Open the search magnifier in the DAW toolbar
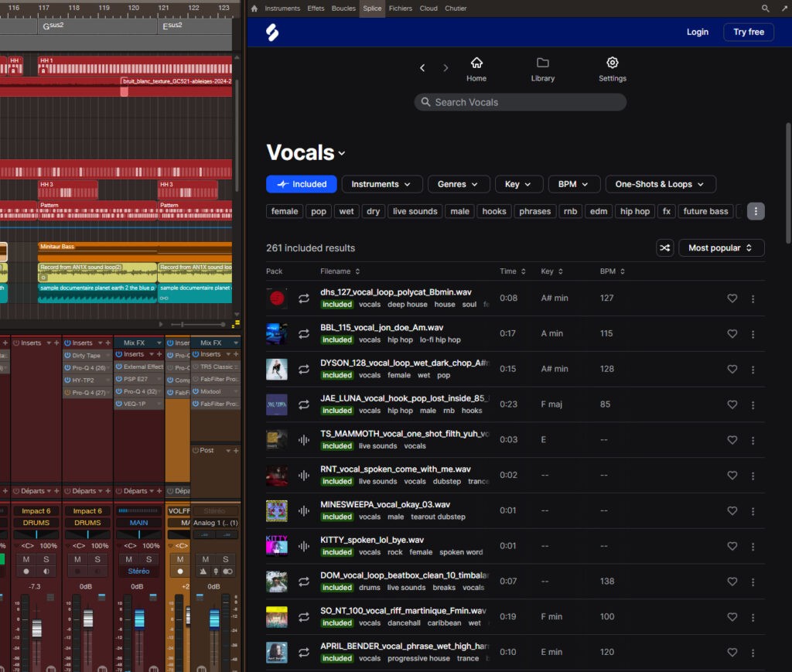 (x=764, y=8)
